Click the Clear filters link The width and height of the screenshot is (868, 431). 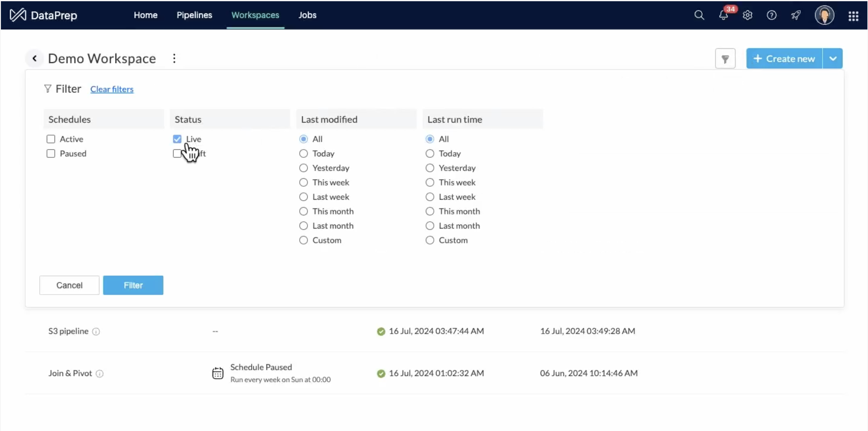point(112,89)
